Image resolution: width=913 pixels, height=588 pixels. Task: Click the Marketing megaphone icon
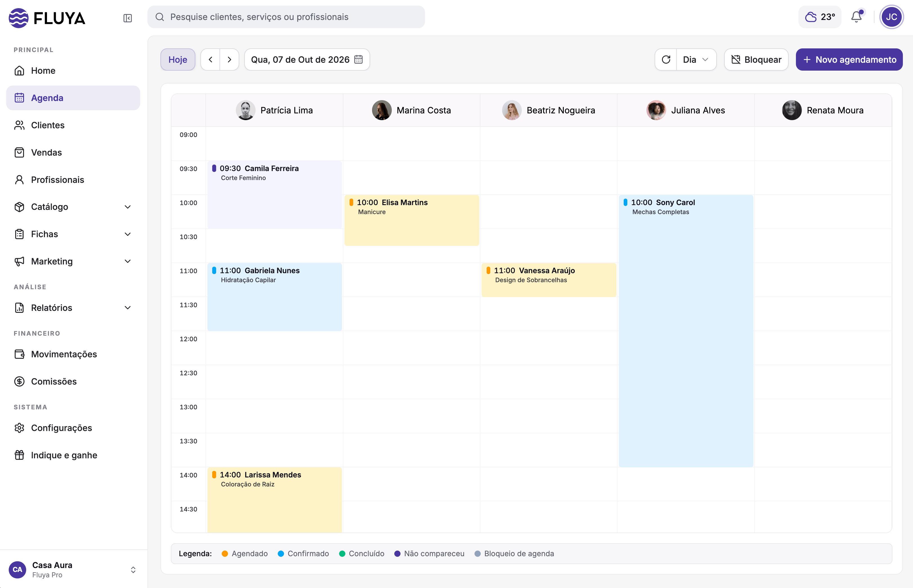point(19,262)
